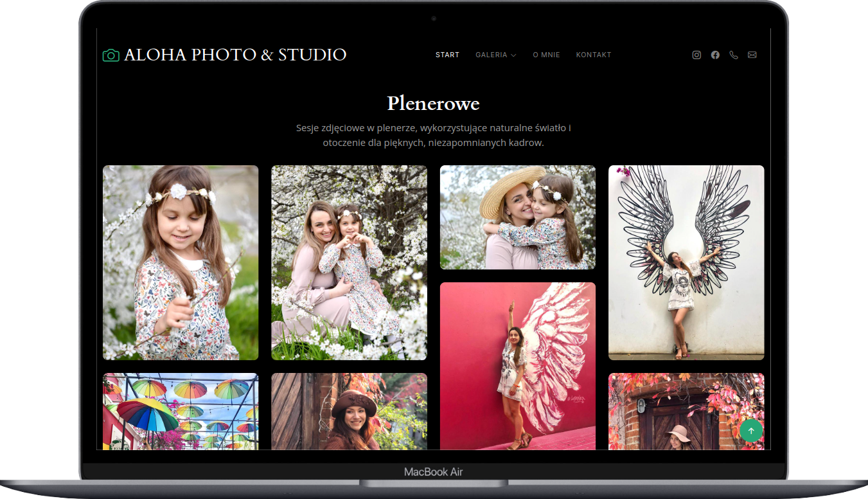Open photo of girl with flower crown
This screenshot has width=868, height=499.
pos(181,262)
